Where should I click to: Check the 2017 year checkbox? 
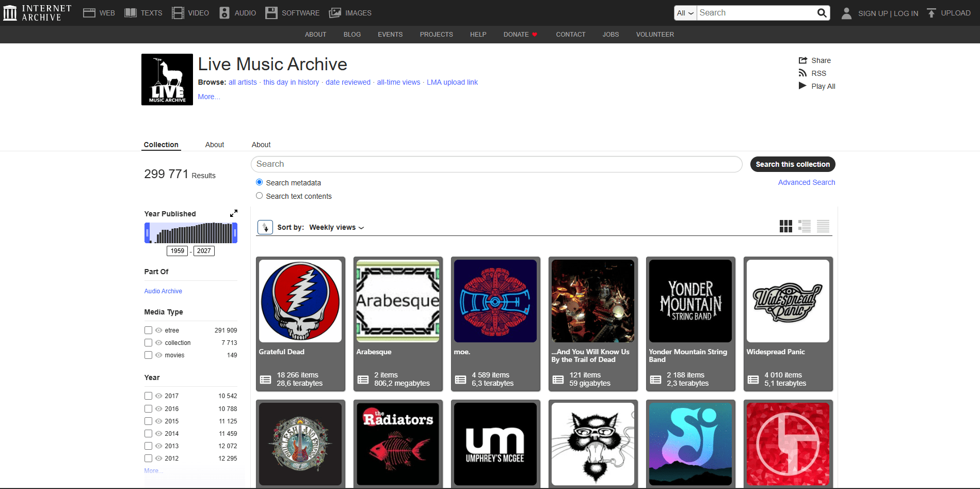(149, 396)
